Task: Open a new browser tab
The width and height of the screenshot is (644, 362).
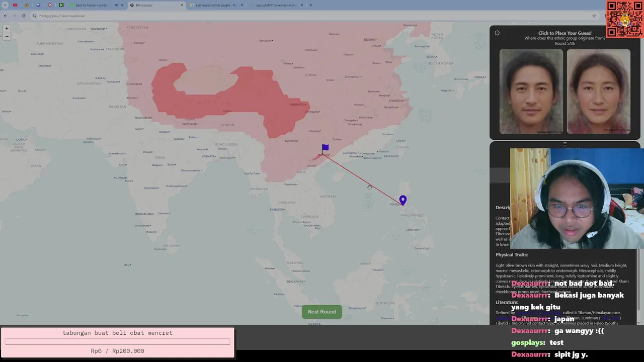Action: click(311, 5)
